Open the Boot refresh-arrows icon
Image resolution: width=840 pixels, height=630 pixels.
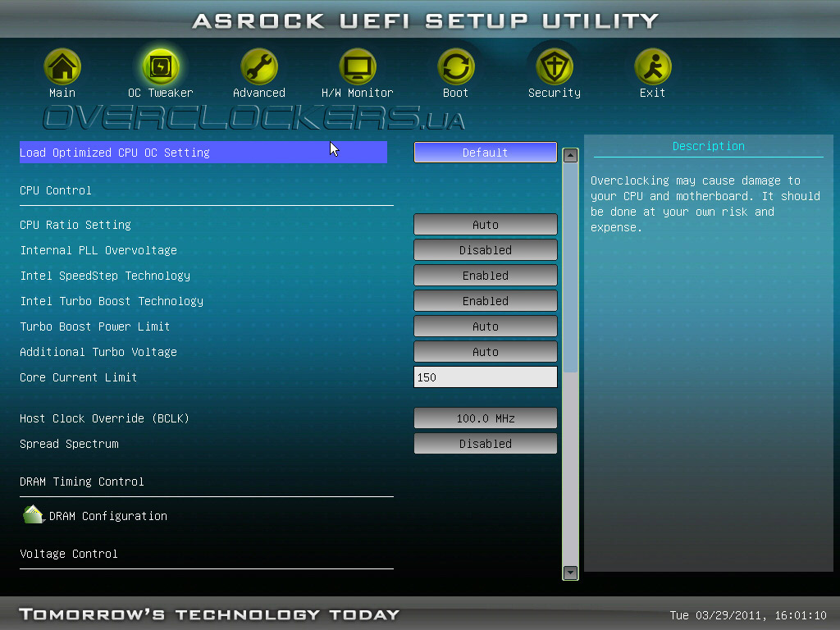coord(456,67)
